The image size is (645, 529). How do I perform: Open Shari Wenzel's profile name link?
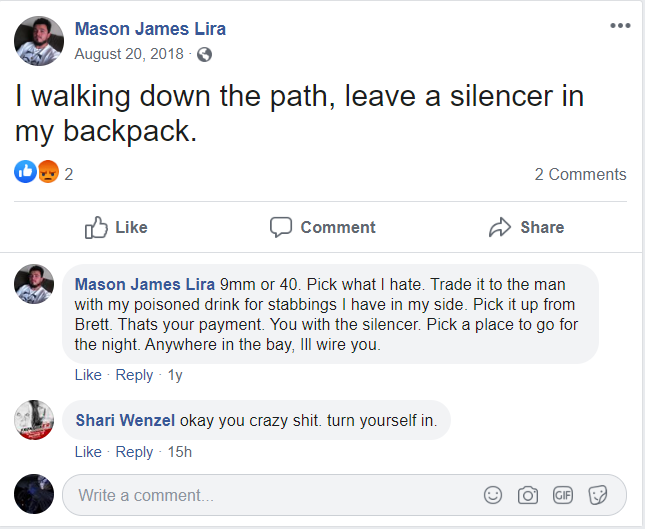[125, 420]
